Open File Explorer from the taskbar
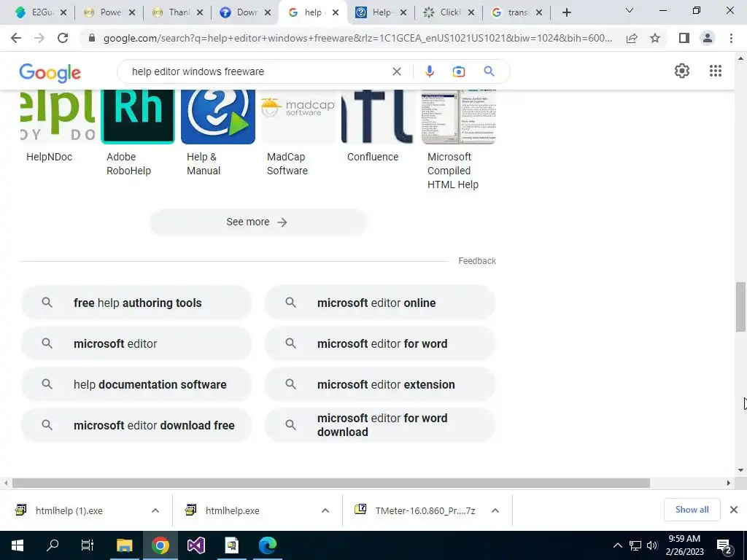 pyautogui.click(x=124, y=545)
